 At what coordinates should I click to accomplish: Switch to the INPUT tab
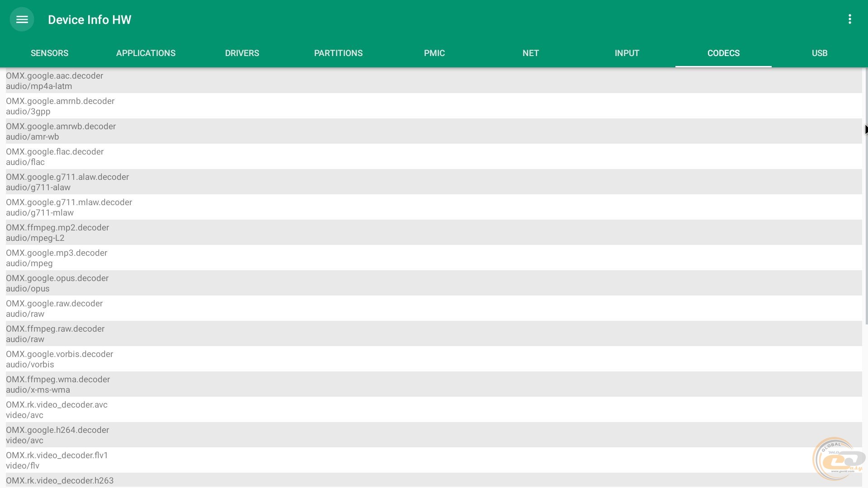pyautogui.click(x=627, y=53)
